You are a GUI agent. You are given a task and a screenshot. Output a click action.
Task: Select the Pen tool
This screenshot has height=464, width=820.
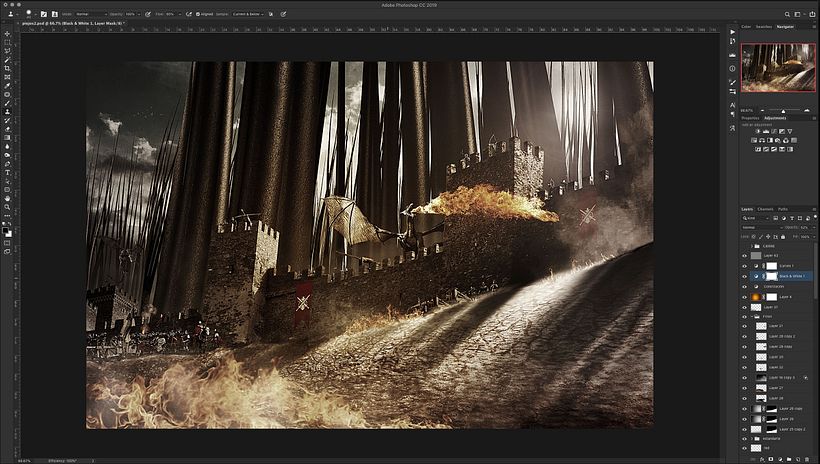[x=7, y=164]
